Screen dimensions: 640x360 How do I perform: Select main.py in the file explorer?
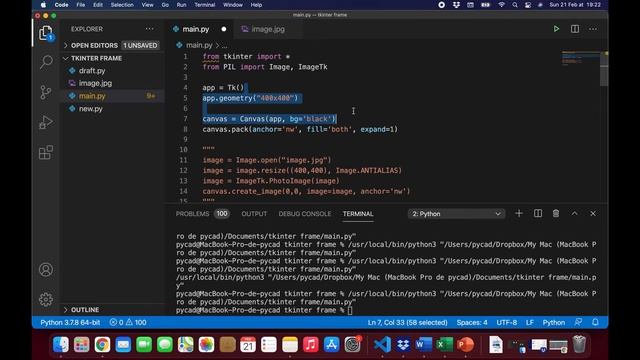[x=92, y=96]
